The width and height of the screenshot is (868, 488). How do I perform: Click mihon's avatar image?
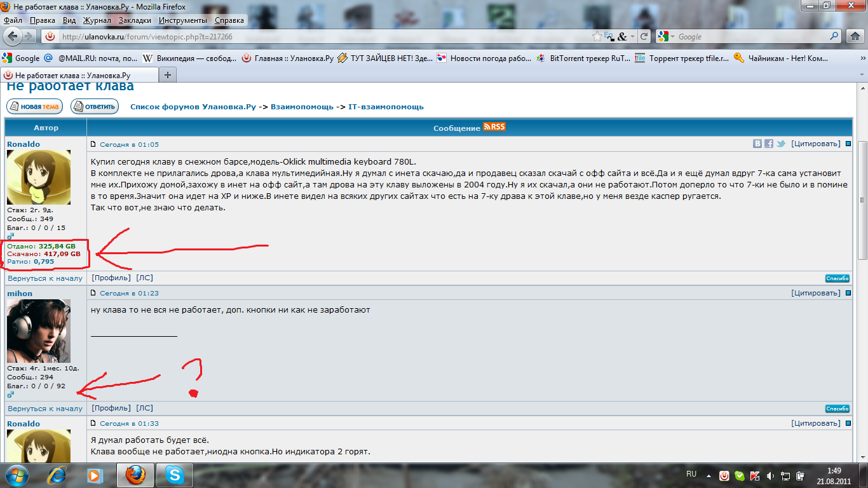pyautogui.click(x=39, y=331)
